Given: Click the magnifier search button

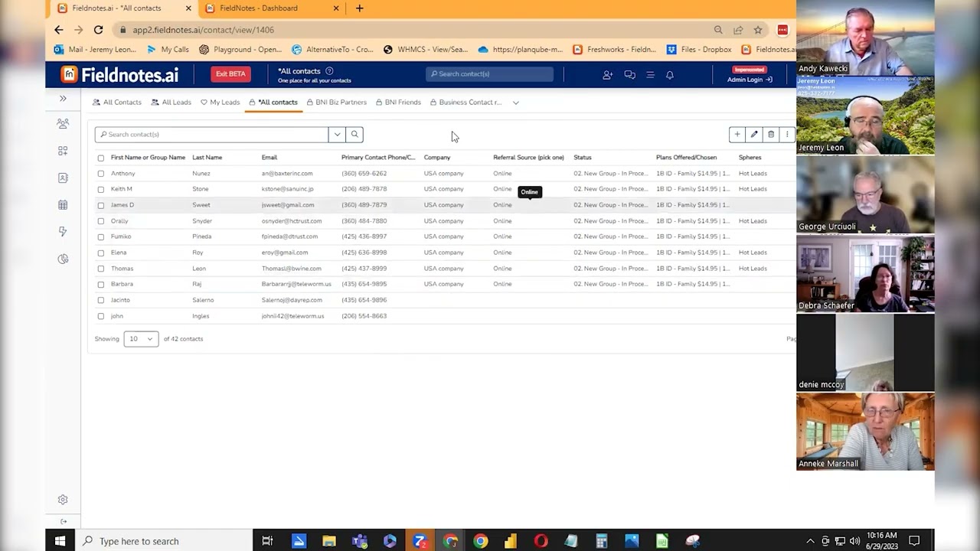Looking at the screenshot, I should click(x=354, y=135).
